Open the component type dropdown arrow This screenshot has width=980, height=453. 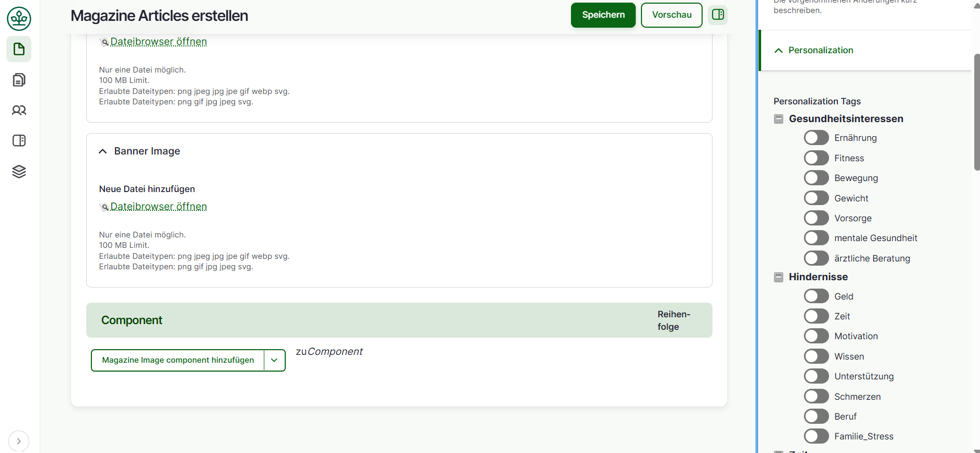point(274,360)
